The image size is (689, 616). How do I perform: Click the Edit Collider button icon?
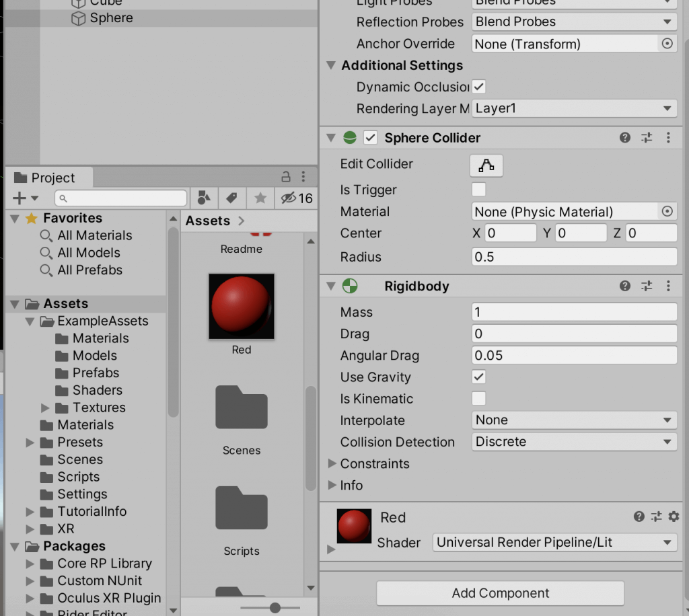(x=486, y=165)
